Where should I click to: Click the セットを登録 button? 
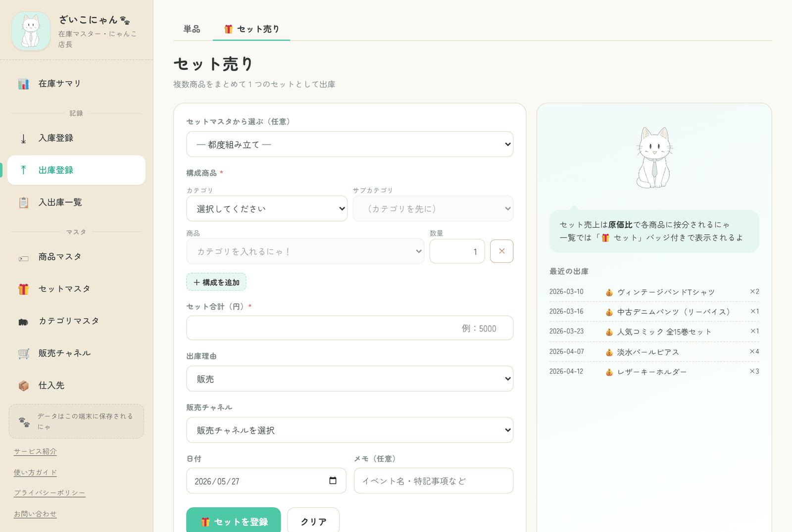point(234,521)
